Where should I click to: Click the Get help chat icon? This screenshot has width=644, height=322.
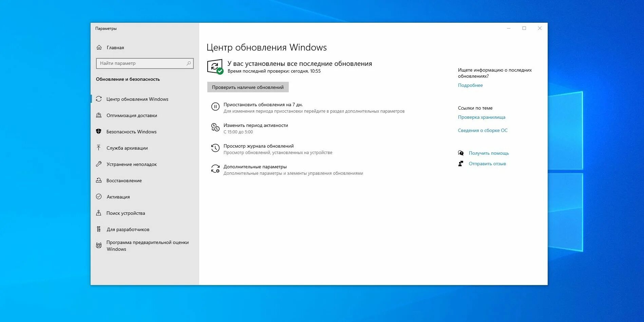pos(461,153)
